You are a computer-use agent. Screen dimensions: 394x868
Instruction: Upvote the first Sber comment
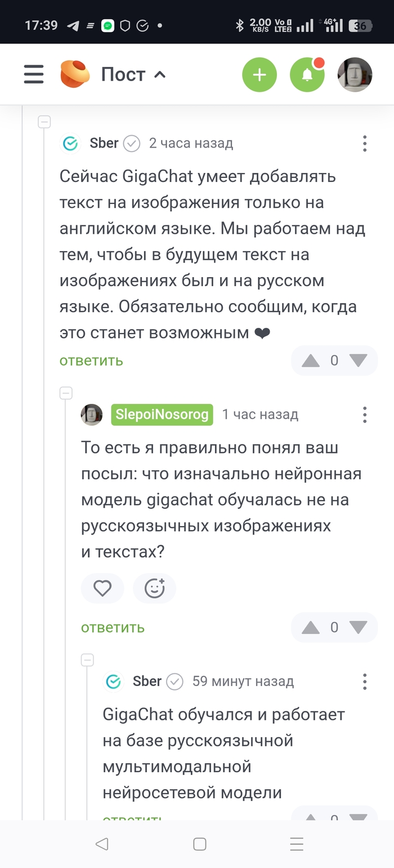click(311, 361)
